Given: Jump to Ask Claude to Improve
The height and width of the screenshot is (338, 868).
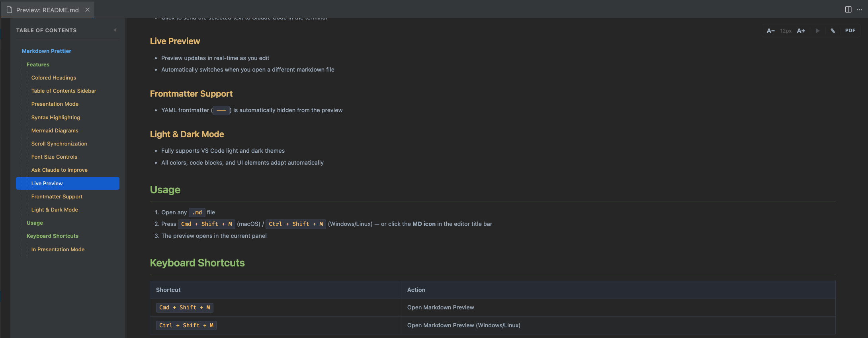Looking at the screenshot, I should point(59,170).
